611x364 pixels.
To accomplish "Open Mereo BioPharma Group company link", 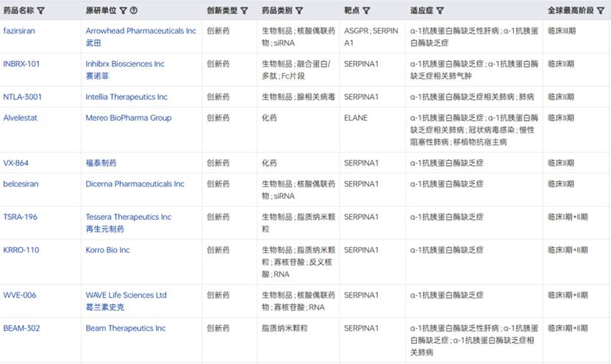I will (x=129, y=118).
